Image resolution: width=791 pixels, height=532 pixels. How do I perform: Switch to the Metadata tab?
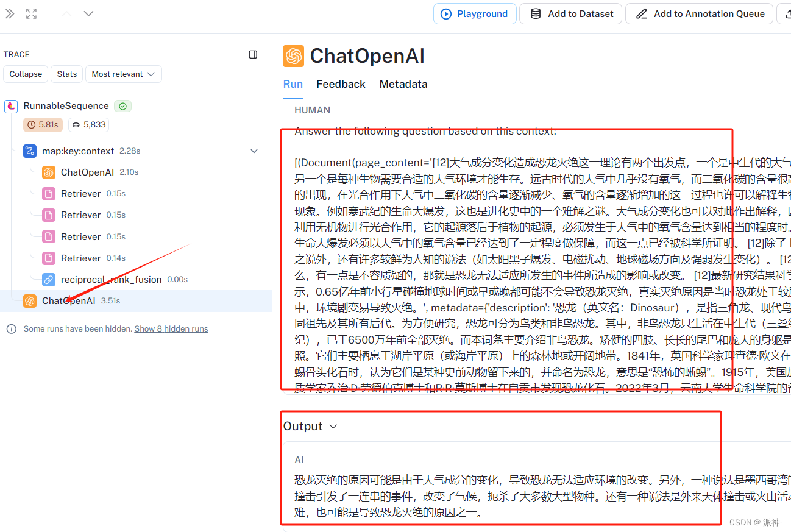[403, 84]
